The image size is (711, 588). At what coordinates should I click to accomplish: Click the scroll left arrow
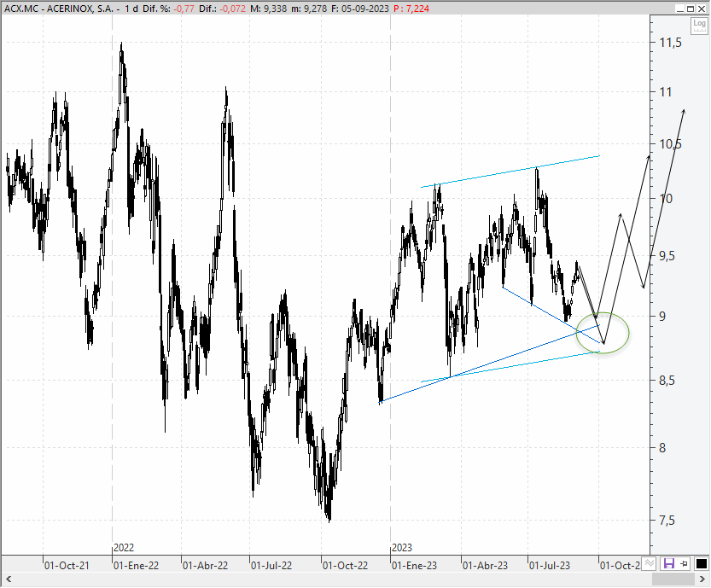click(x=9, y=579)
